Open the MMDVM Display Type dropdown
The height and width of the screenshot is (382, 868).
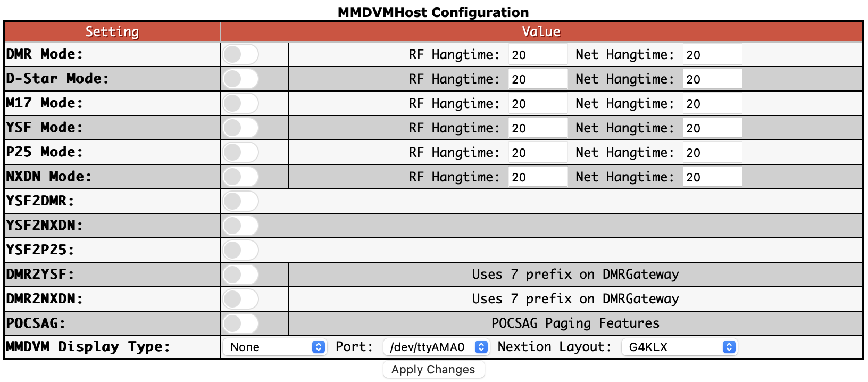tap(276, 347)
